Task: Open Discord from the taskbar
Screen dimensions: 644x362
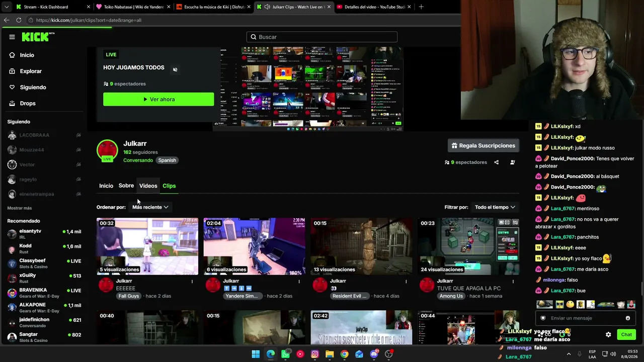Action: 374,354
